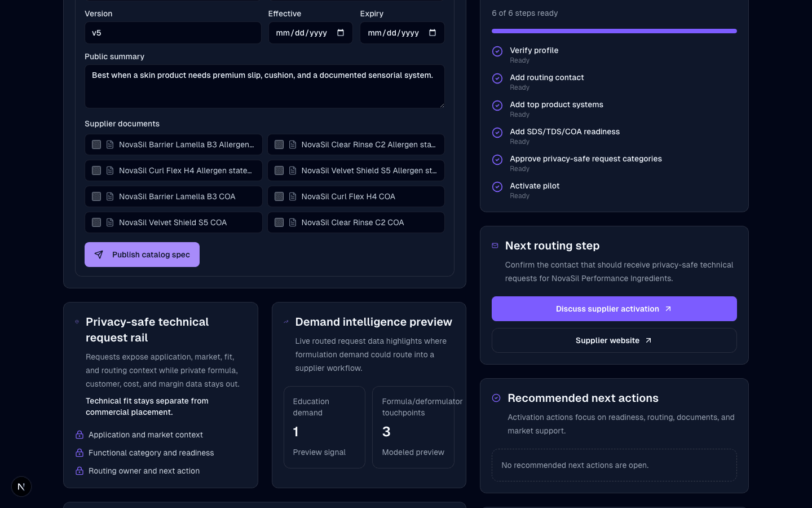Click the 'Supplier documents' label
The image size is (812, 508).
click(x=122, y=124)
